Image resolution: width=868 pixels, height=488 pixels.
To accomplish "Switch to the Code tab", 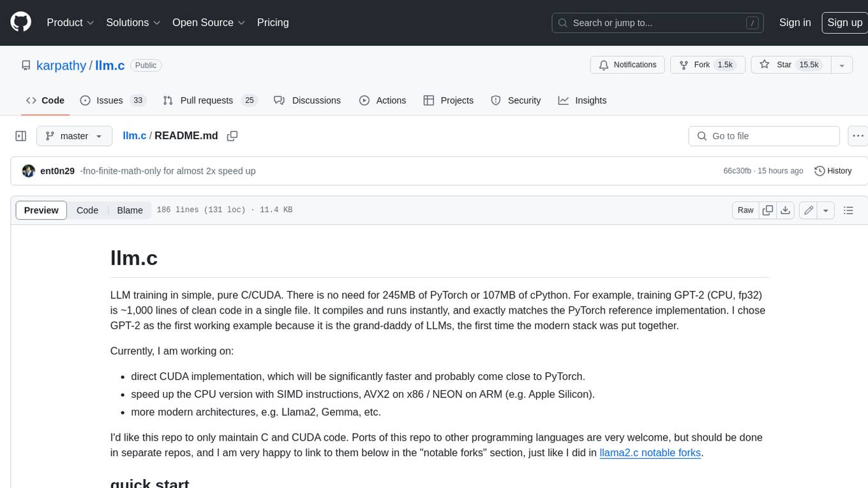I will [x=45, y=100].
